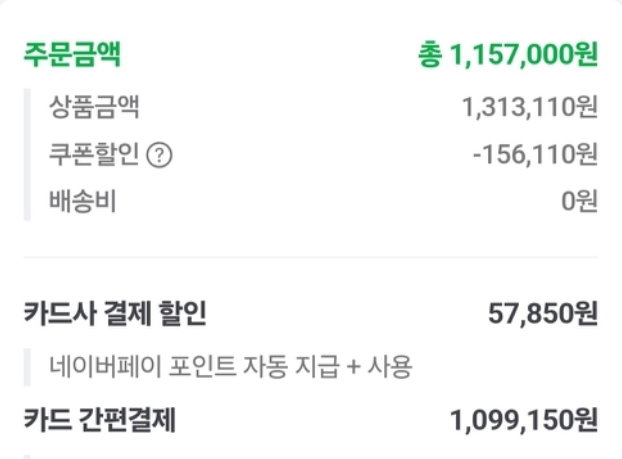Click the 1,099,150원 card payment amount
The image size is (622, 459).
point(524,420)
